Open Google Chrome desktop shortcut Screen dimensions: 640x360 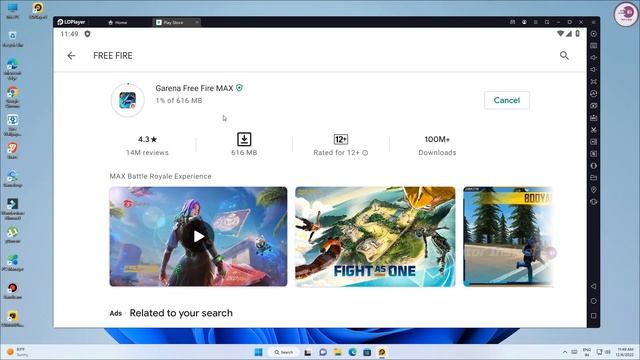coord(13,97)
